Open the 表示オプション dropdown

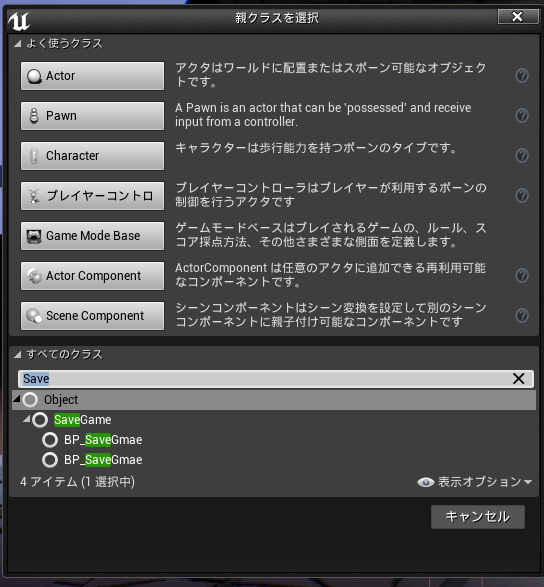474,482
